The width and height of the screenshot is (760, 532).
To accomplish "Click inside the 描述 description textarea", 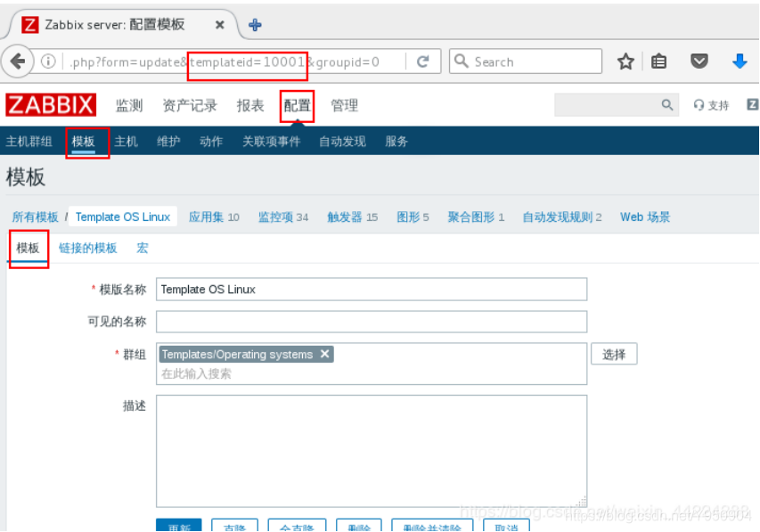I will 372,451.
